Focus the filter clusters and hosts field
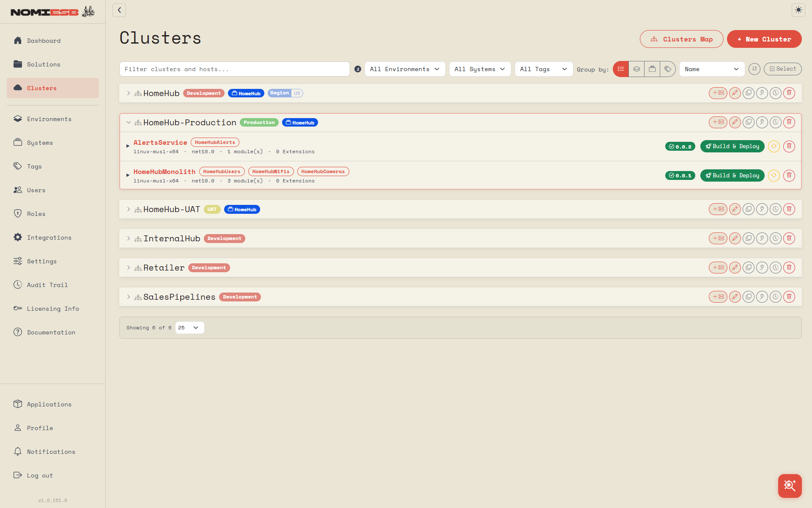This screenshot has width=812, height=508. (235, 69)
